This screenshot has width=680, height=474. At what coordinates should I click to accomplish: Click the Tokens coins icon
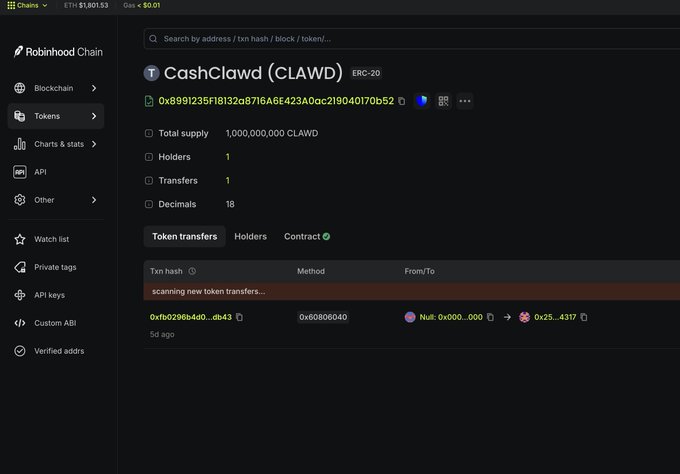20,116
